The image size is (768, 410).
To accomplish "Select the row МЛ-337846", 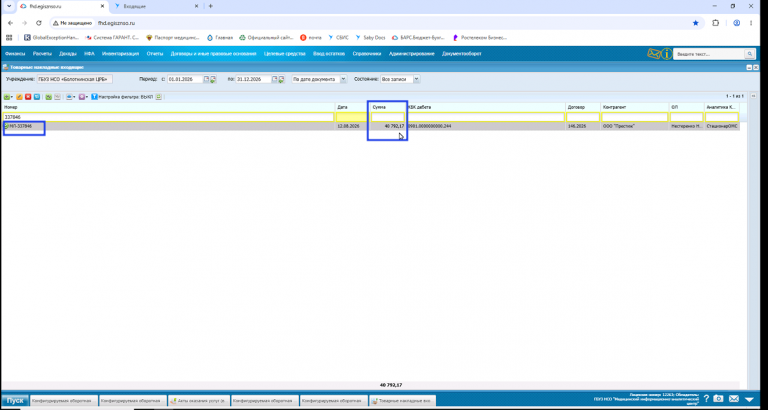I will 371,126.
